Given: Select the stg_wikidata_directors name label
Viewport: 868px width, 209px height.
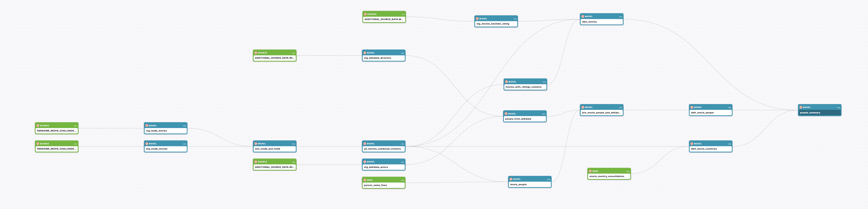Looking at the screenshot, I should [377, 58].
